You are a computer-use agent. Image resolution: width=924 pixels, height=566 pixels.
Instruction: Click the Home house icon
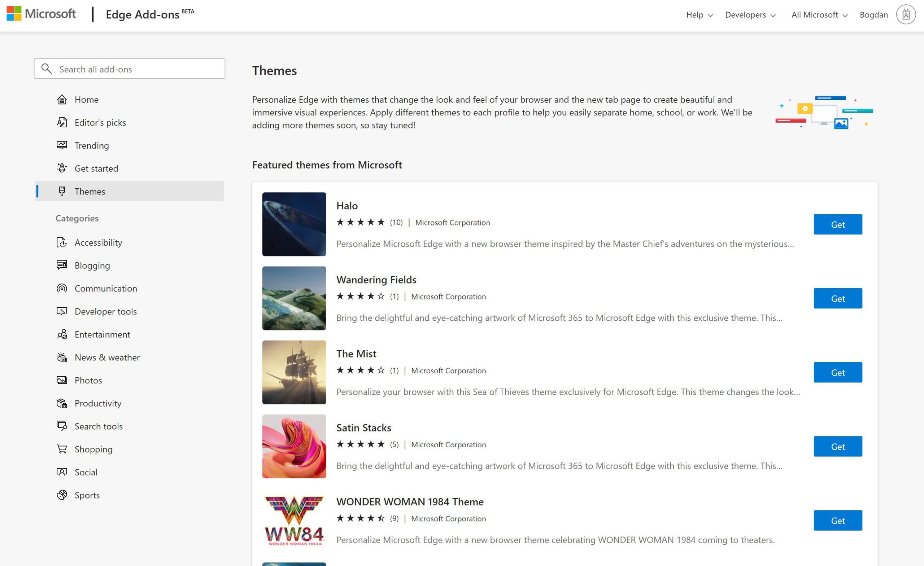coord(62,99)
